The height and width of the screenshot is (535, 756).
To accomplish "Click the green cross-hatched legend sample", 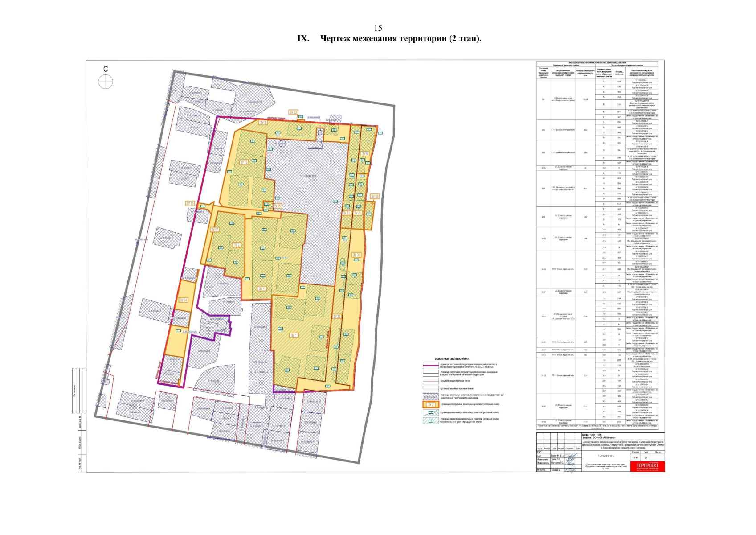I will [x=430, y=412].
